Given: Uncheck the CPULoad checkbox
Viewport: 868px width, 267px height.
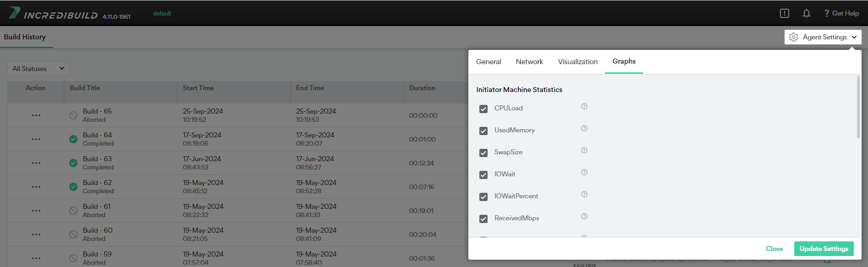Looking at the screenshot, I should click(x=483, y=109).
